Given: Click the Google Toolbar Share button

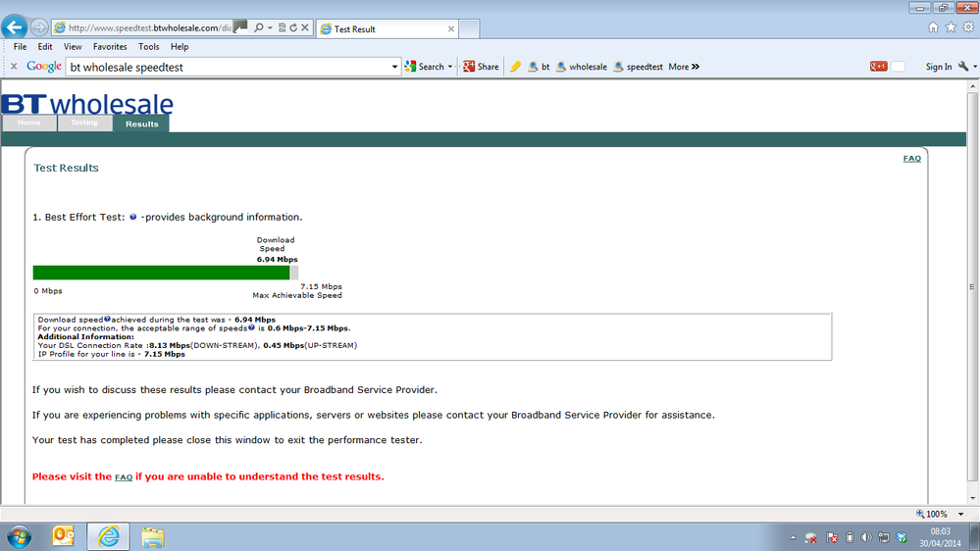Looking at the screenshot, I should 481,67.
